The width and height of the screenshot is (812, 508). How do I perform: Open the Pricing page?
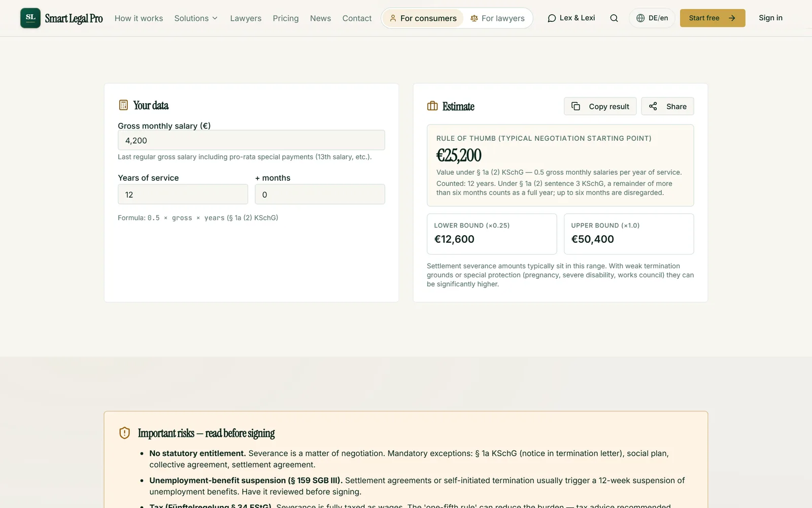[x=286, y=18]
